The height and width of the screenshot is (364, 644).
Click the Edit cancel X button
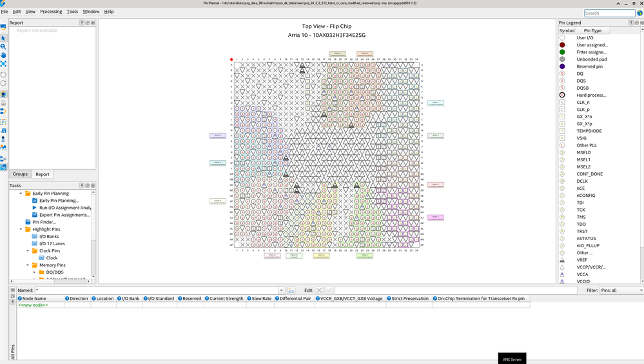click(x=319, y=290)
